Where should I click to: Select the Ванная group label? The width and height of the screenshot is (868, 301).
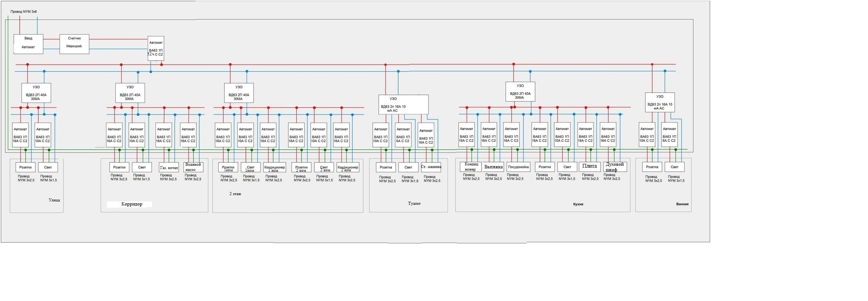pos(682,204)
